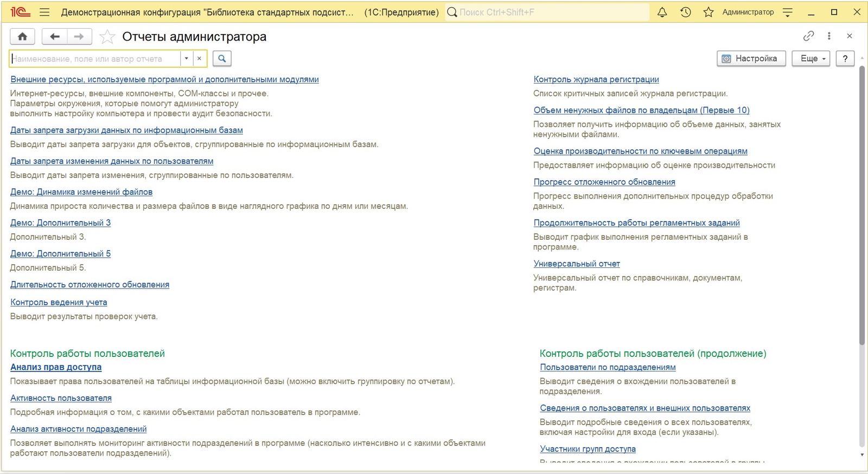
Task: Click the Контроль работы пользователей section heading
Action: click(x=87, y=354)
